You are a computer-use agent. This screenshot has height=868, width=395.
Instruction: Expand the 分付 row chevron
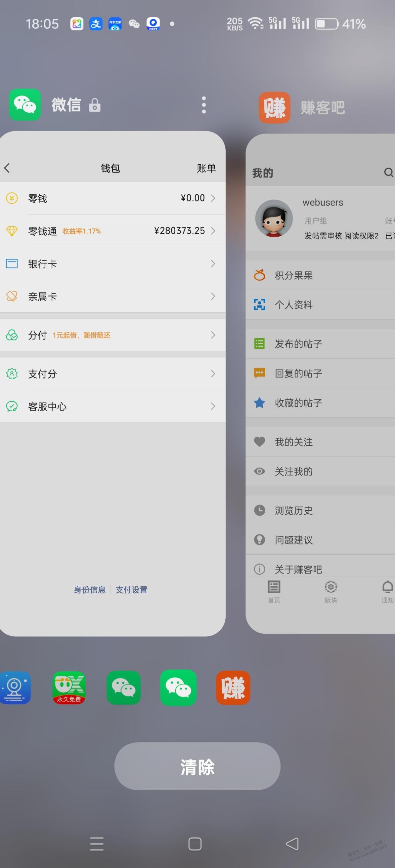tap(213, 335)
